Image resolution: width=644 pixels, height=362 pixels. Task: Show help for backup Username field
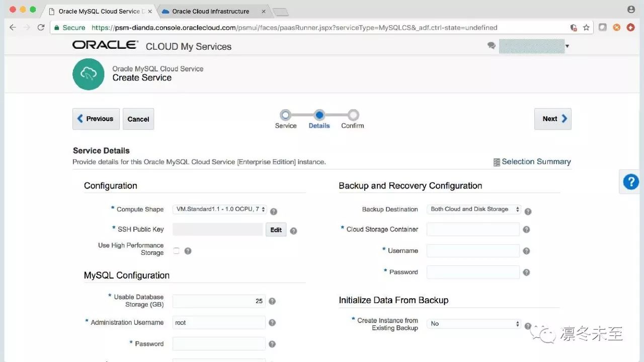click(526, 251)
